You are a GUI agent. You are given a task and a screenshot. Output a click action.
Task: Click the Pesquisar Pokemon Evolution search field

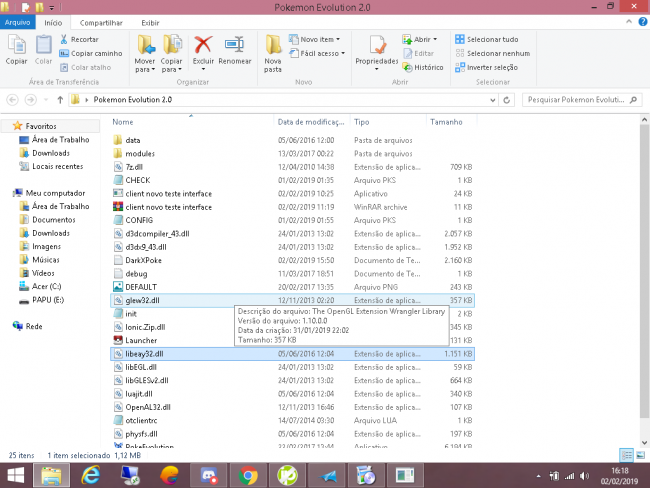582,100
